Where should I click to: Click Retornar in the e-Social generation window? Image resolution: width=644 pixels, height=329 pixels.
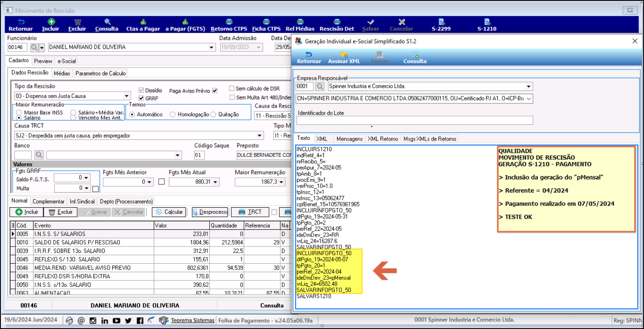309,57
